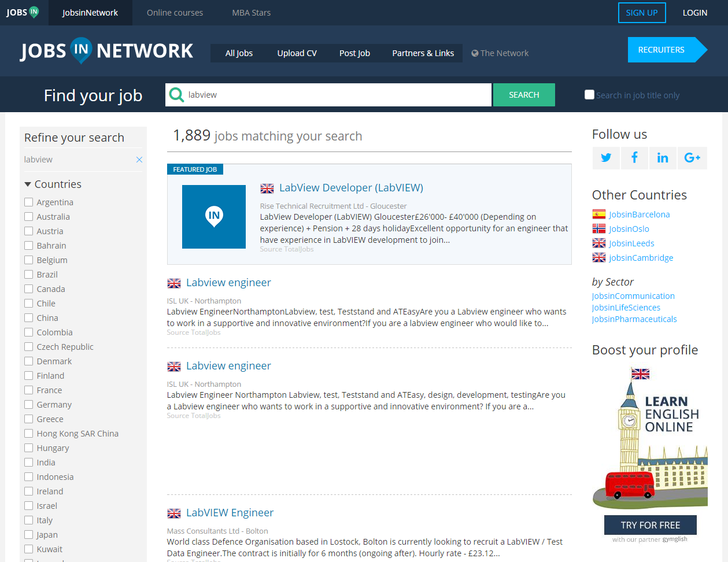The width and height of the screenshot is (728, 562).
Task: Click the SIGN UP button
Action: pos(642,13)
